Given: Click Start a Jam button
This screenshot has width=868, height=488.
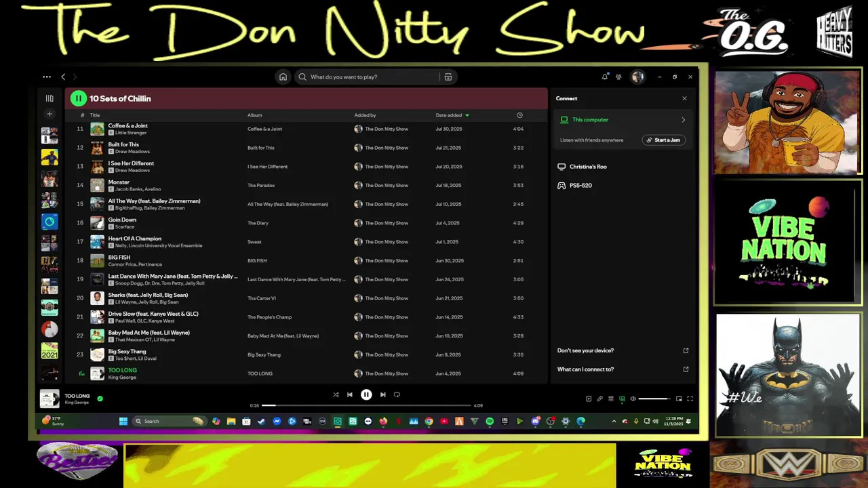Looking at the screenshot, I should tap(664, 140).
